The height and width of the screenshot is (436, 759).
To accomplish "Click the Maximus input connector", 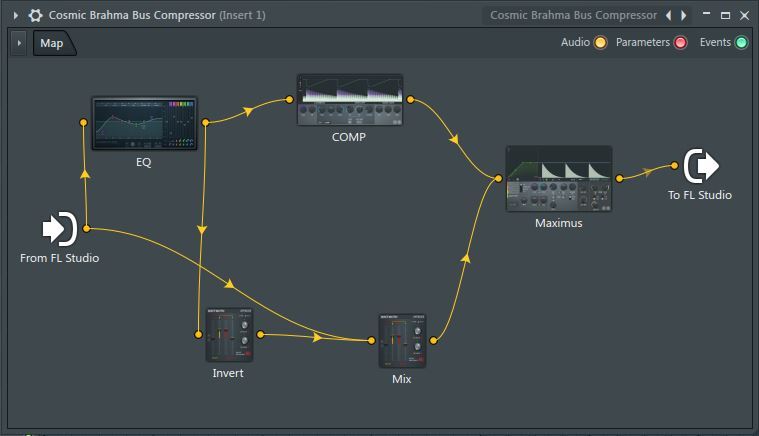I will pos(499,179).
